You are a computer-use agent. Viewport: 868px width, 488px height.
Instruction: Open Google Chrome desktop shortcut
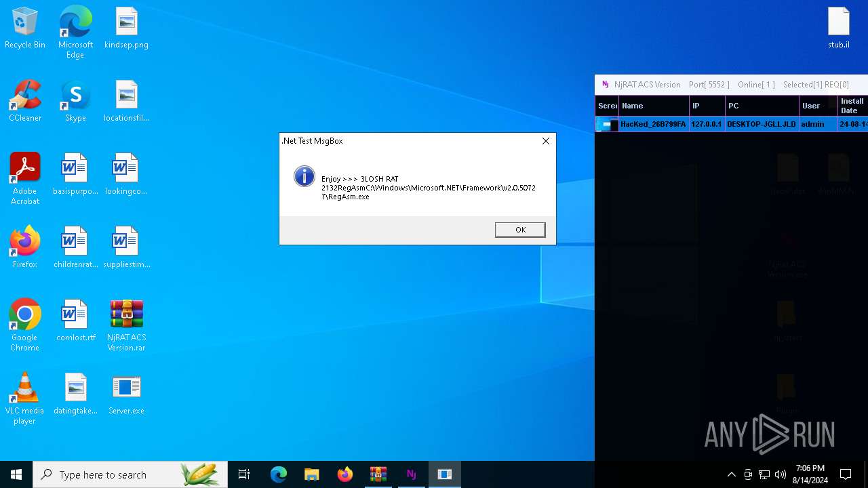[x=25, y=325]
